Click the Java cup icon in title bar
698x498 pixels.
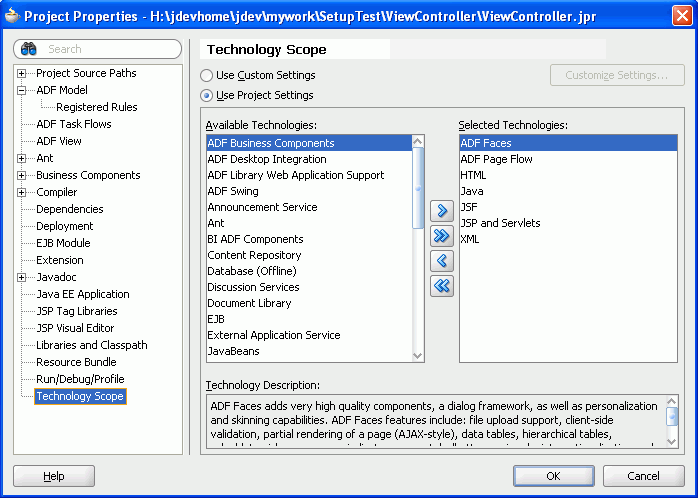click(12, 17)
